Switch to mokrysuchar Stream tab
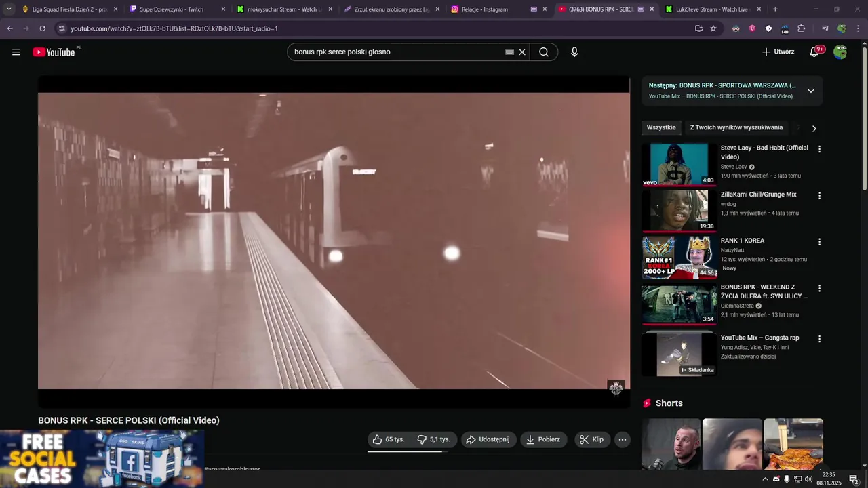 click(283, 9)
